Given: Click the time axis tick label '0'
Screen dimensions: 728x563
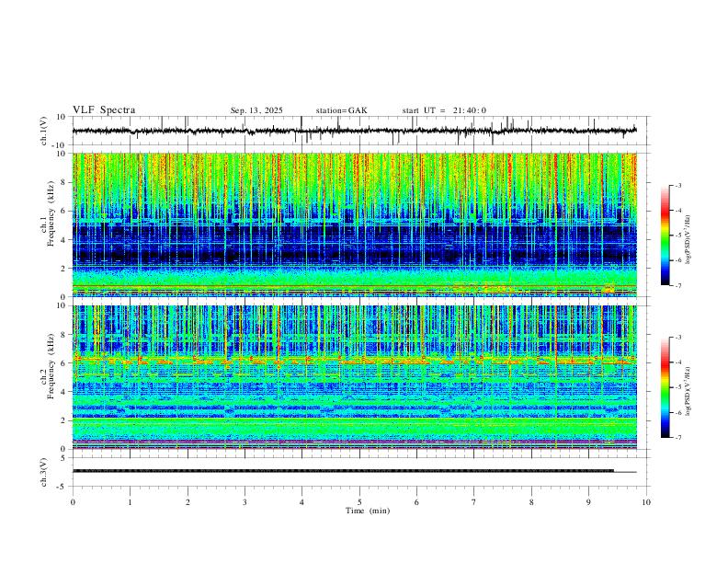Looking at the screenshot, I should click(x=73, y=502).
